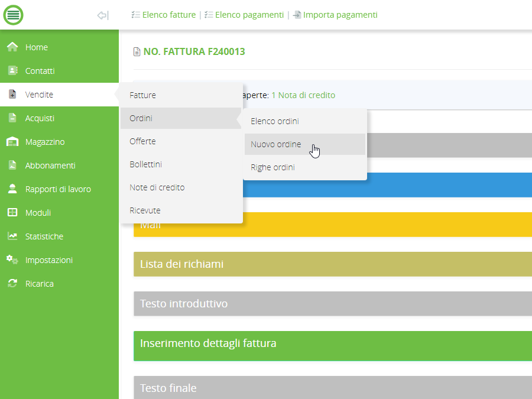Click the Rapporti di lavoro worker icon
The height and width of the screenshot is (399, 532).
click(x=12, y=189)
